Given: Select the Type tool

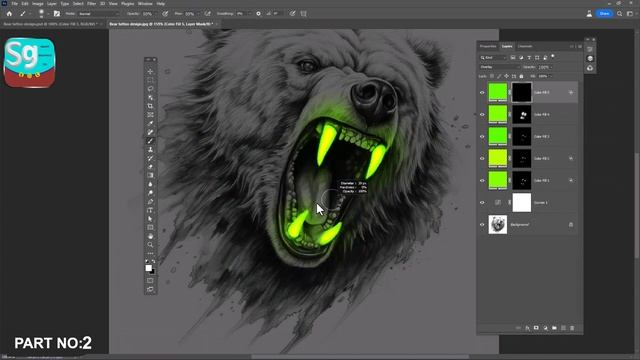Looking at the screenshot, I should click(x=150, y=210).
